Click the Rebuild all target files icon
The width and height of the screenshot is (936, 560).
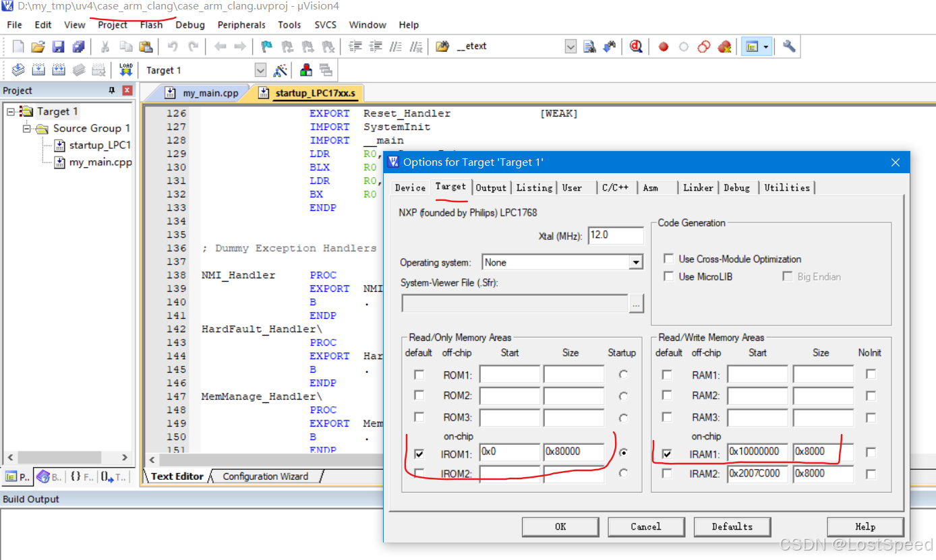(x=59, y=70)
